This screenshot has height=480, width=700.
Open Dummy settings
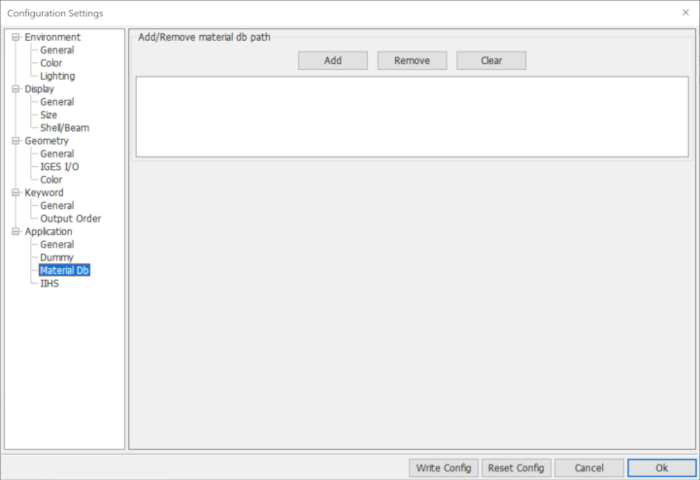tap(56, 257)
